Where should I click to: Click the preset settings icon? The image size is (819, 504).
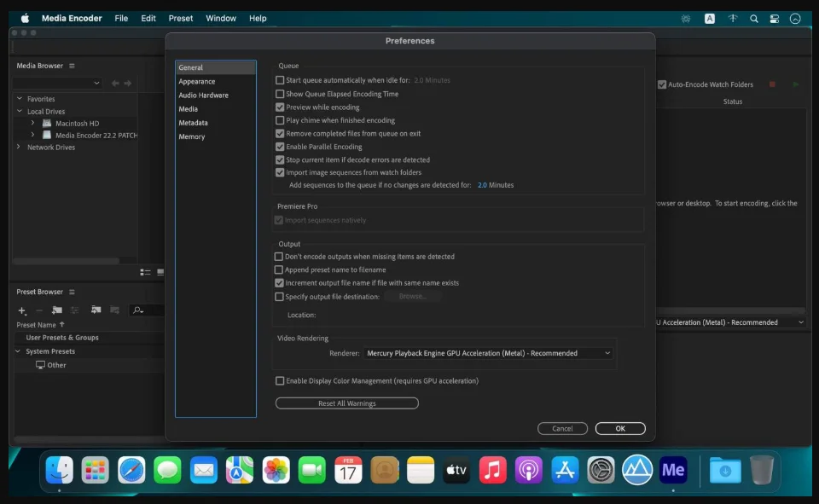(75, 310)
